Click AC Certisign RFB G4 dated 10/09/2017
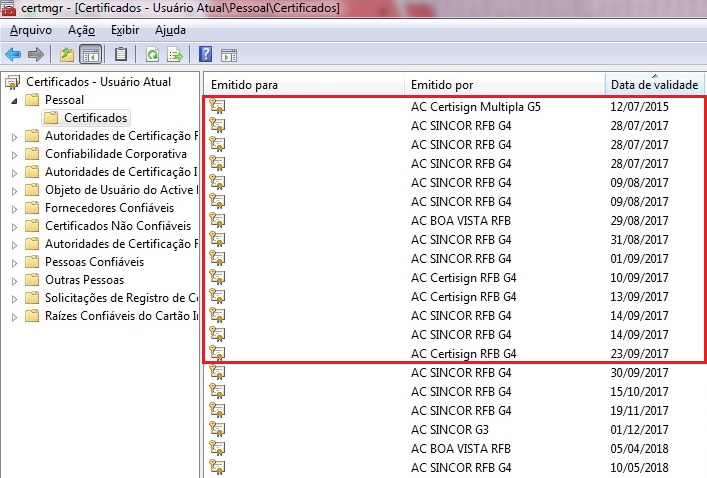Viewport: 707px width, 478px height. click(464, 278)
